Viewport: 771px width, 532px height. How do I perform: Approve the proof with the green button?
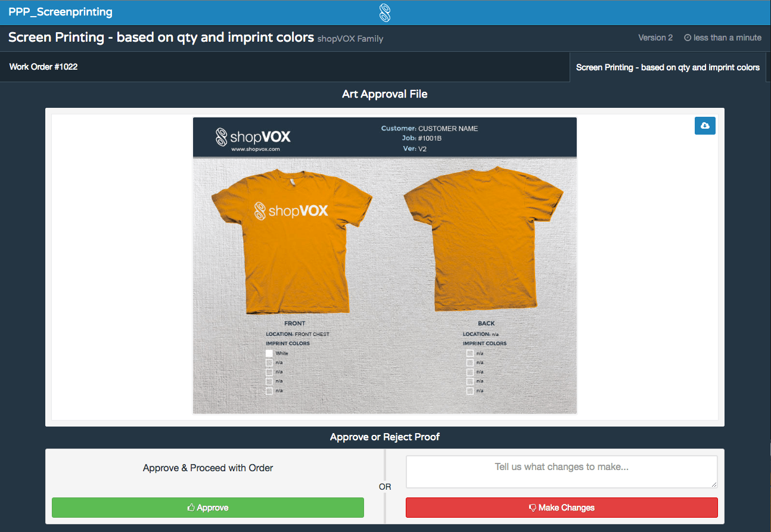[x=207, y=507]
